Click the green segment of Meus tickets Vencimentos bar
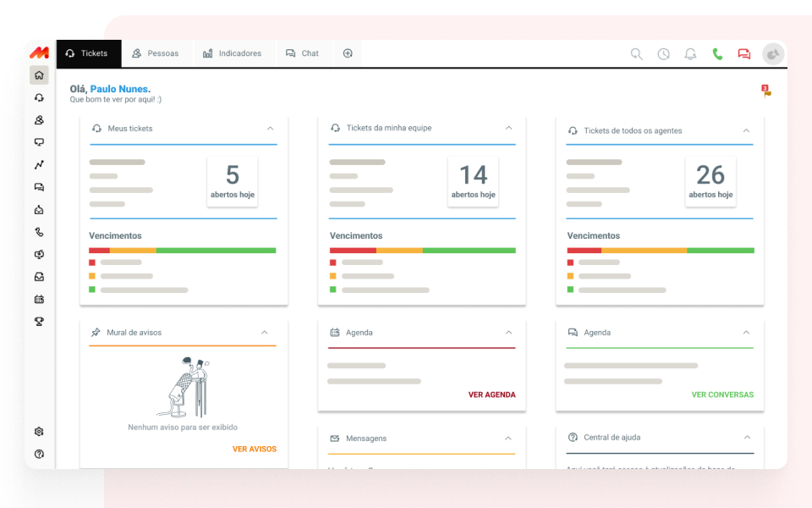The width and height of the screenshot is (812, 508). [216, 251]
